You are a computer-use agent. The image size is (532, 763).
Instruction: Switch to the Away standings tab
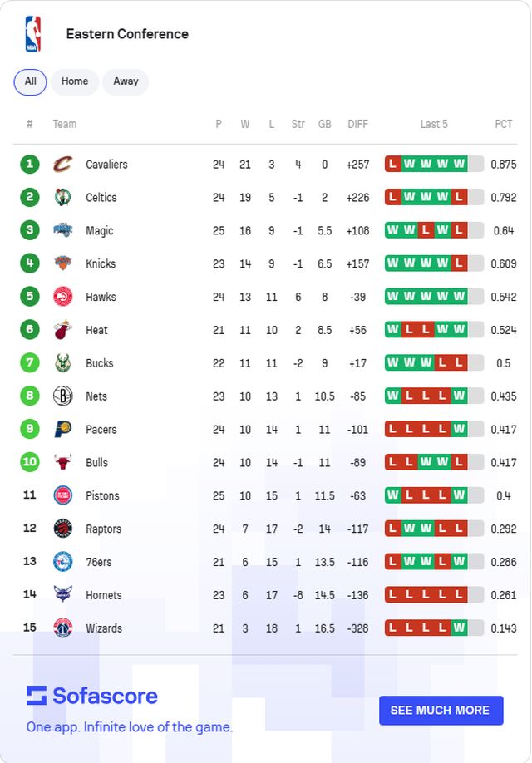(126, 81)
